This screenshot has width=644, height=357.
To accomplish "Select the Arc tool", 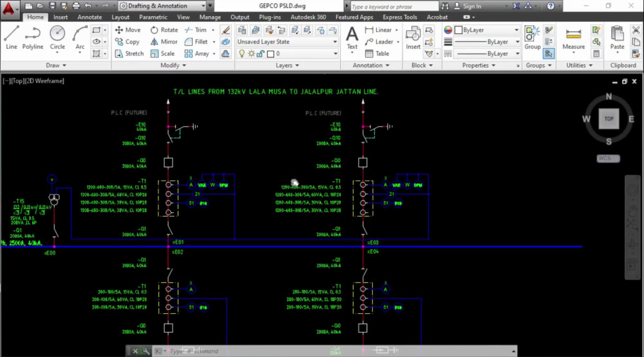I will [80, 38].
